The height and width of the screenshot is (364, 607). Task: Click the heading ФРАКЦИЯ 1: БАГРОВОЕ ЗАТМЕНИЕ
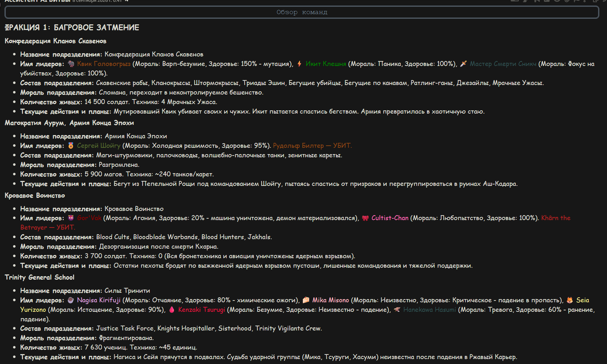[x=72, y=28]
